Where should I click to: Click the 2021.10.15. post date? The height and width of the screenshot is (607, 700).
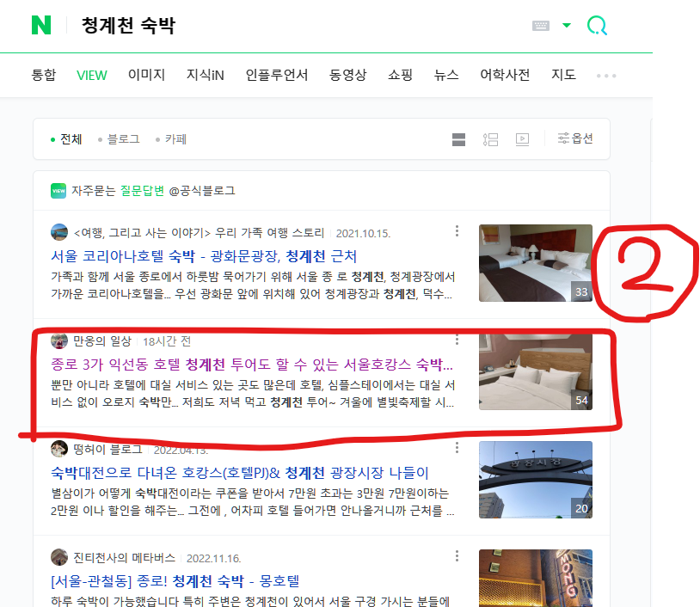point(364,233)
